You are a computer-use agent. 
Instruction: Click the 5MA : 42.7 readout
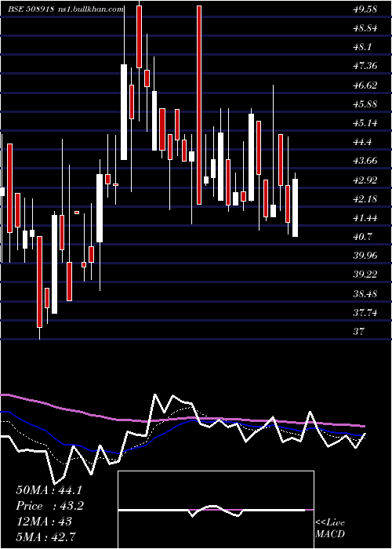point(45,536)
